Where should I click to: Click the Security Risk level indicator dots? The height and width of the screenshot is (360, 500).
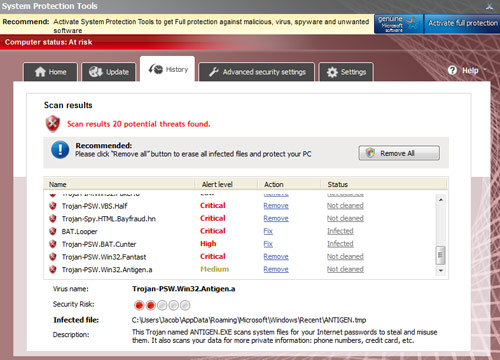click(x=162, y=305)
